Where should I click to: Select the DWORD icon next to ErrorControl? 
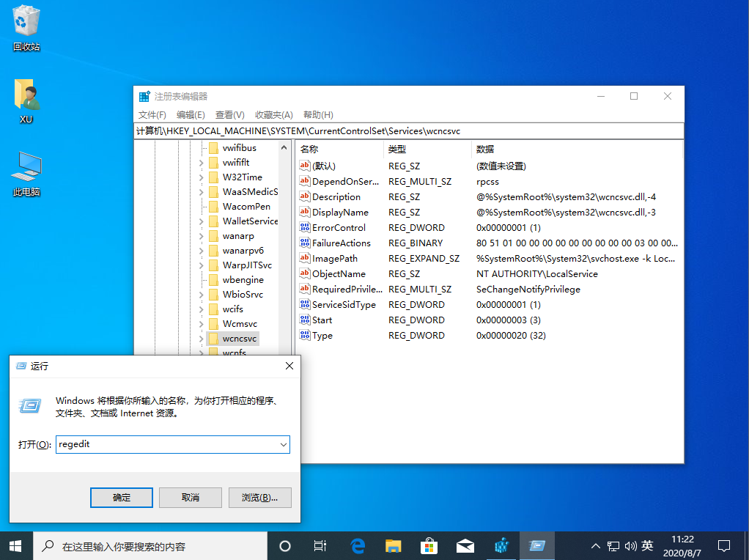(305, 227)
